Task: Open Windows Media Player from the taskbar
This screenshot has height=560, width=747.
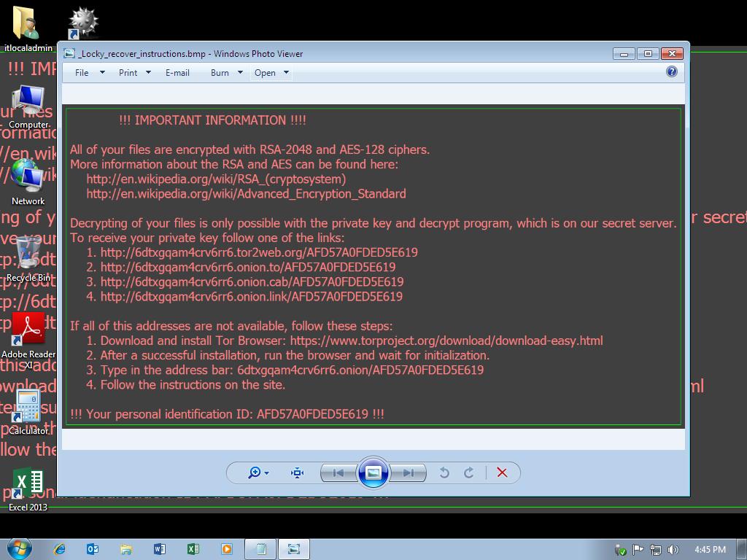Action: (x=226, y=548)
